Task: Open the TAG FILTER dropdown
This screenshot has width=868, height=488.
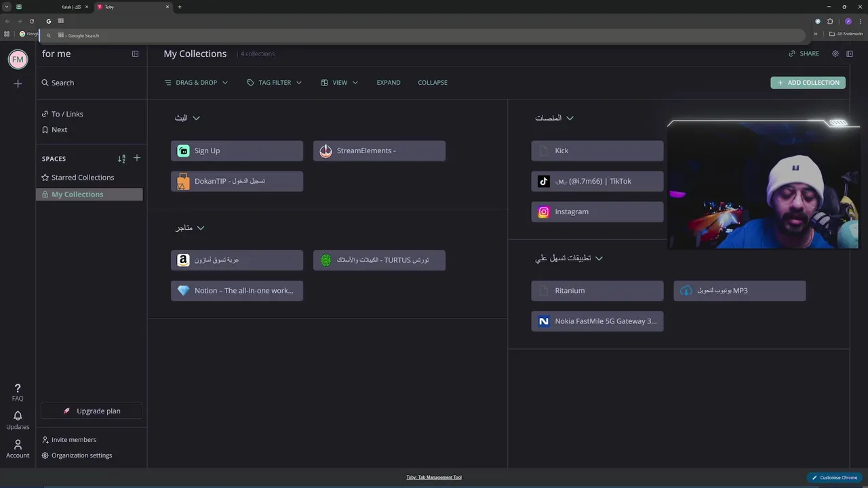Action: click(x=275, y=83)
